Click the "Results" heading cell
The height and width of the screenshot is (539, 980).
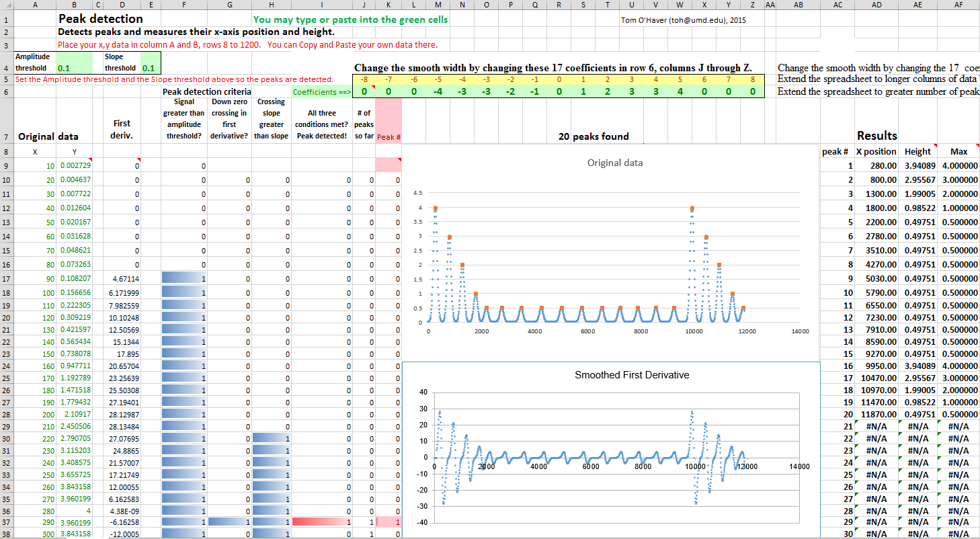876,136
